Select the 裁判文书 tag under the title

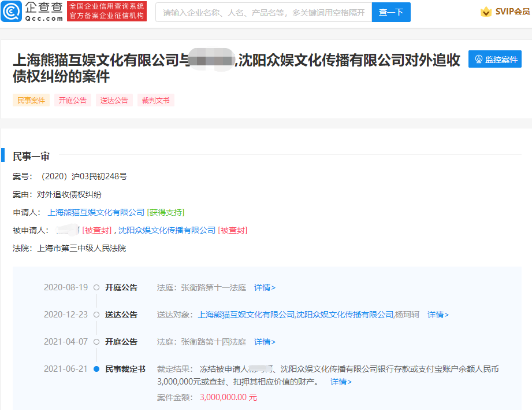coord(156,100)
